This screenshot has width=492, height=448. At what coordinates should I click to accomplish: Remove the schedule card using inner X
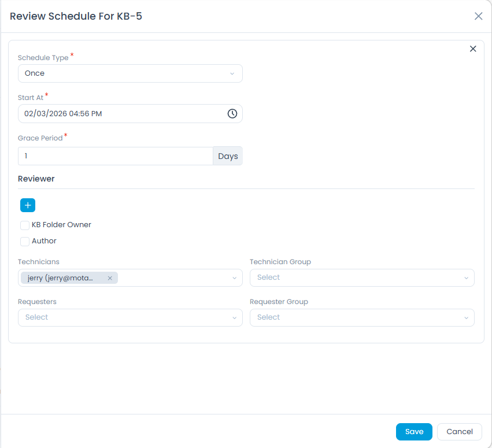[x=473, y=49]
